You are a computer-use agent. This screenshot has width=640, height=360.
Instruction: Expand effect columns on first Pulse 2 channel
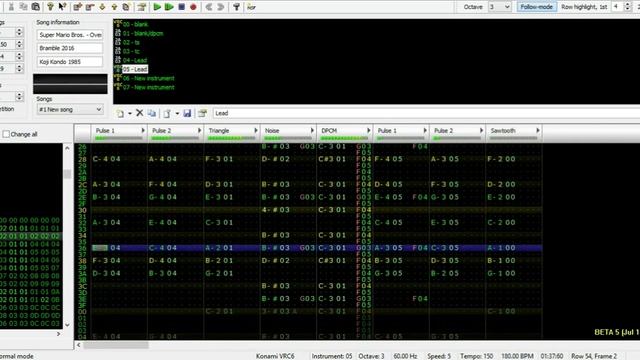coord(199,131)
